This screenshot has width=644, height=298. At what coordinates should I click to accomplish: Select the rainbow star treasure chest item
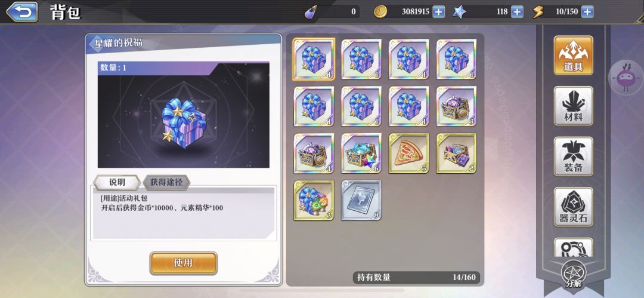(361, 153)
